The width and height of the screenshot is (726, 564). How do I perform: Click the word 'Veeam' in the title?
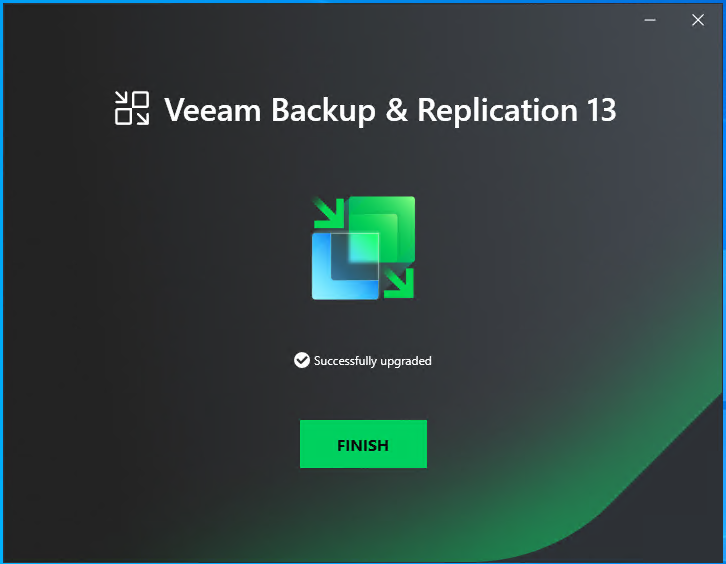coord(213,110)
